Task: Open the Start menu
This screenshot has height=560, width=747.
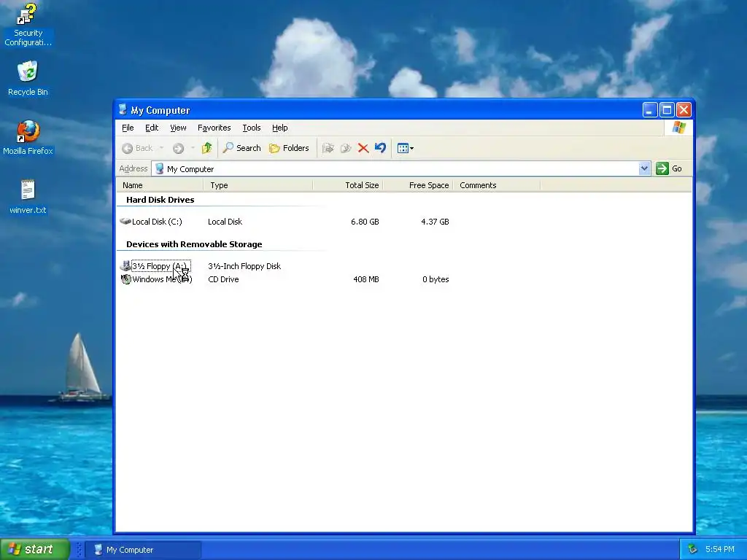Action: pos(34,549)
